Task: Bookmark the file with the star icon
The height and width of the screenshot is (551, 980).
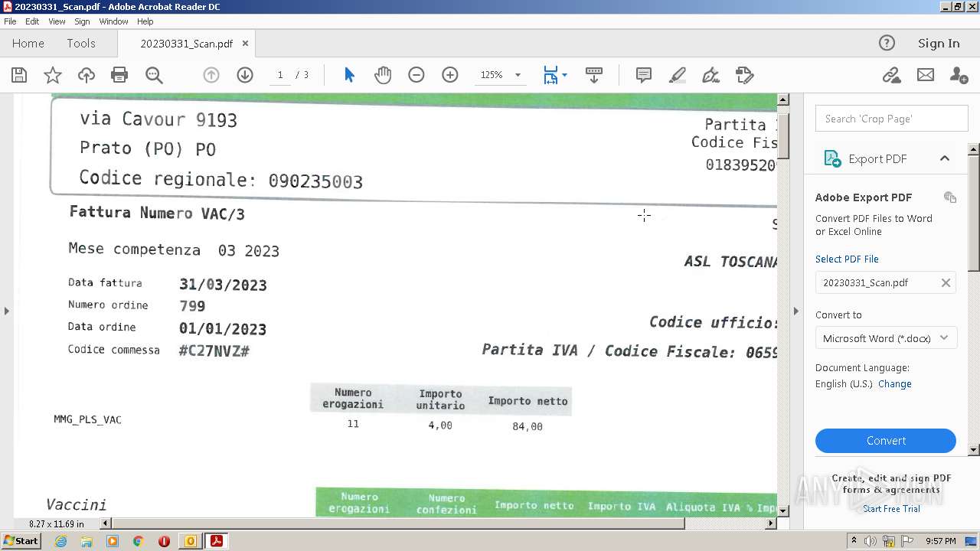Action: (53, 75)
